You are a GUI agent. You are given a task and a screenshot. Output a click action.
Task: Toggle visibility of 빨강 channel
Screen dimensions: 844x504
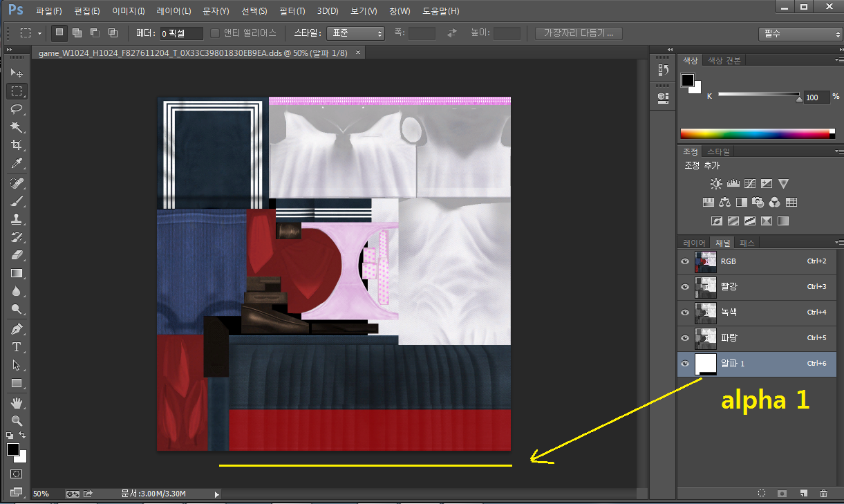tap(685, 287)
